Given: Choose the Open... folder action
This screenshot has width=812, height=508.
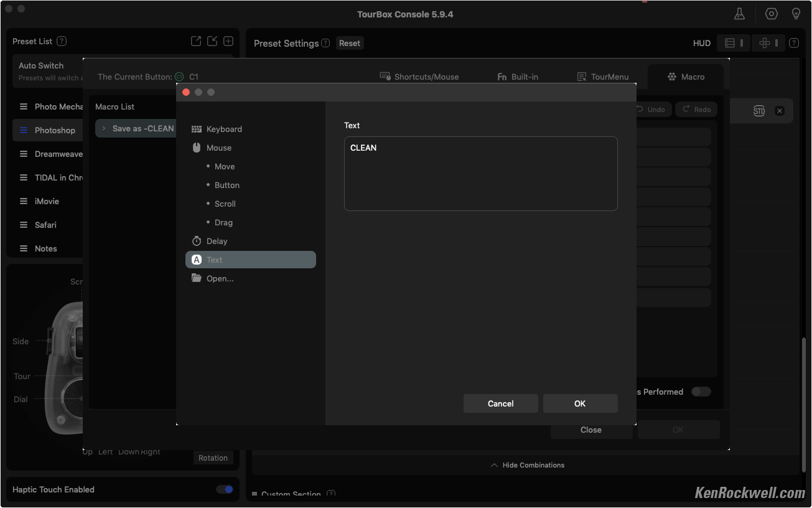Looking at the screenshot, I should [220, 278].
